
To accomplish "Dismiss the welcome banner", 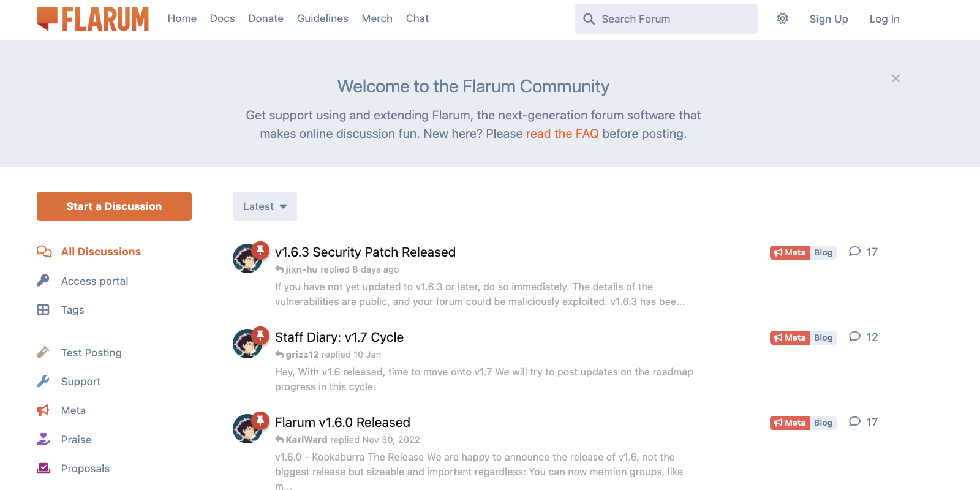I will tap(895, 78).
